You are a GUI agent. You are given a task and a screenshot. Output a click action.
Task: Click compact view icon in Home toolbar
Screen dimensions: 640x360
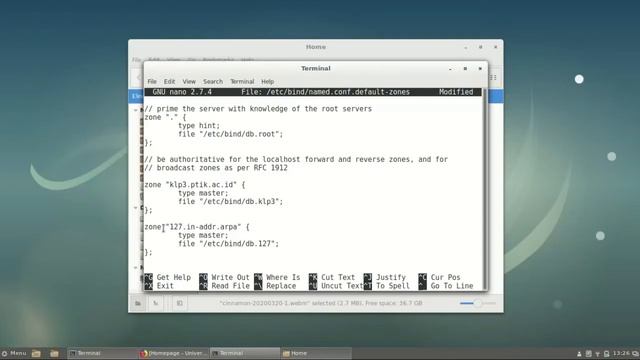(493, 78)
